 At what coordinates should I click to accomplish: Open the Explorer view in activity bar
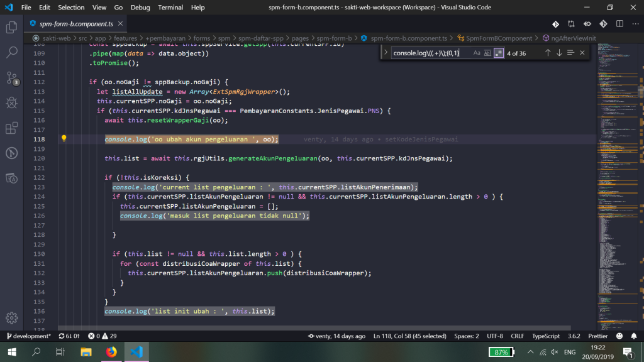click(x=11, y=27)
